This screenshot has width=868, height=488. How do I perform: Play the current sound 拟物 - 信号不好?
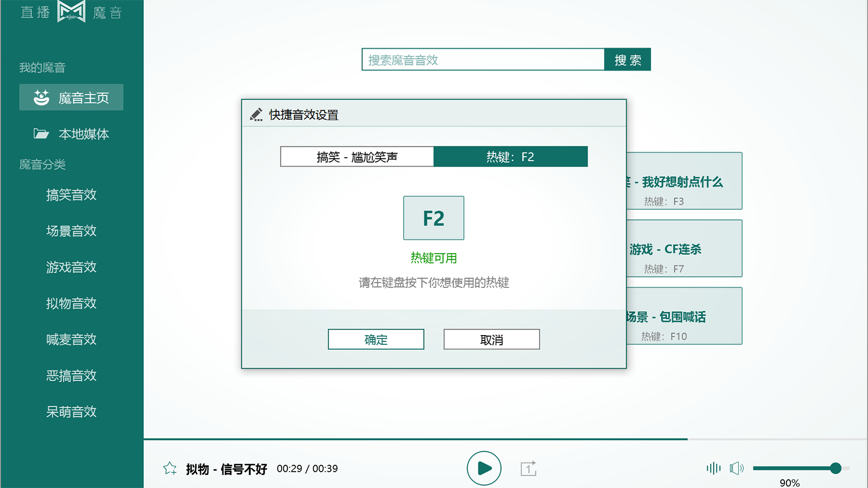pos(483,467)
